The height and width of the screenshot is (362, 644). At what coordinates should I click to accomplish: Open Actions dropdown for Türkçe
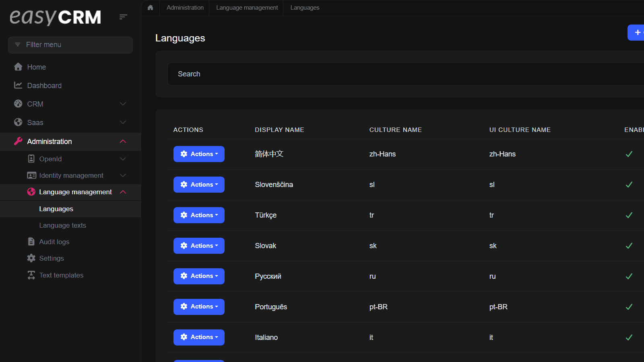click(x=199, y=215)
